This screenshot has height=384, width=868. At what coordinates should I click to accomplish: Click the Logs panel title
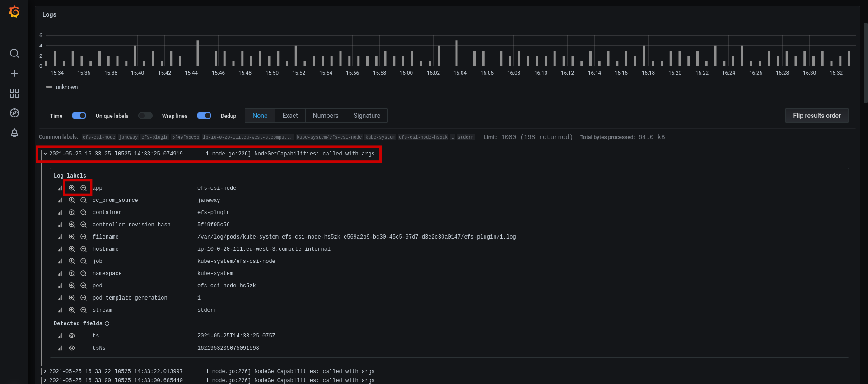click(49, 14)
